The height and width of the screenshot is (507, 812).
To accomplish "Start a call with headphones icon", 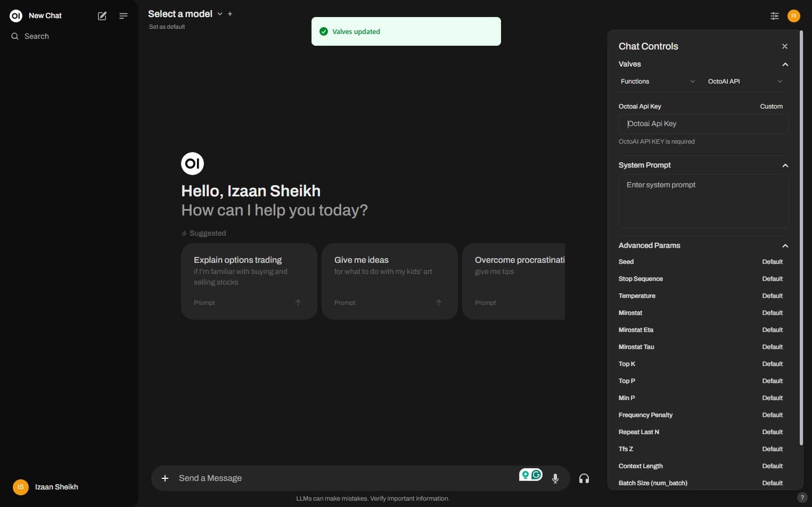I will [x=584, y=478].
